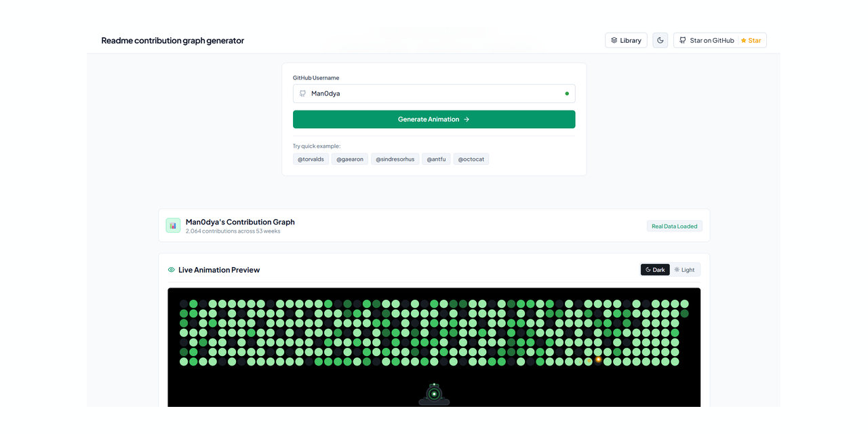
Task: Open the Library button
Action: point(626,41)
